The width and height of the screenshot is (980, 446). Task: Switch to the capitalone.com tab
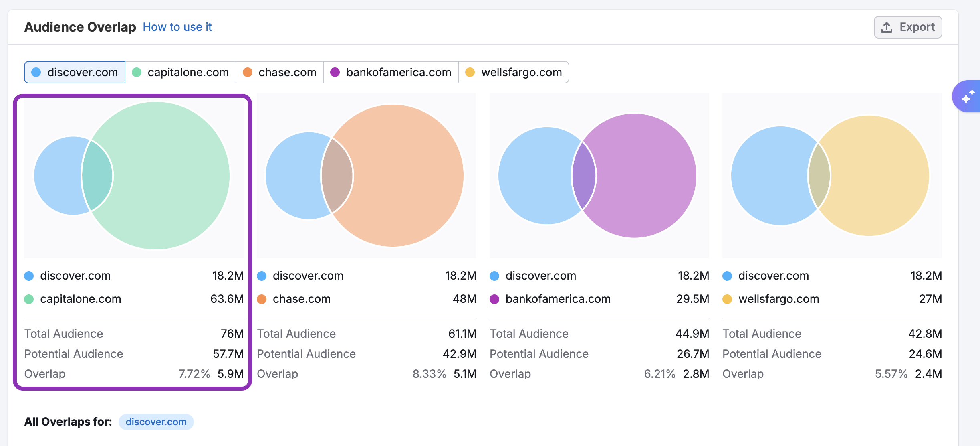180,72
